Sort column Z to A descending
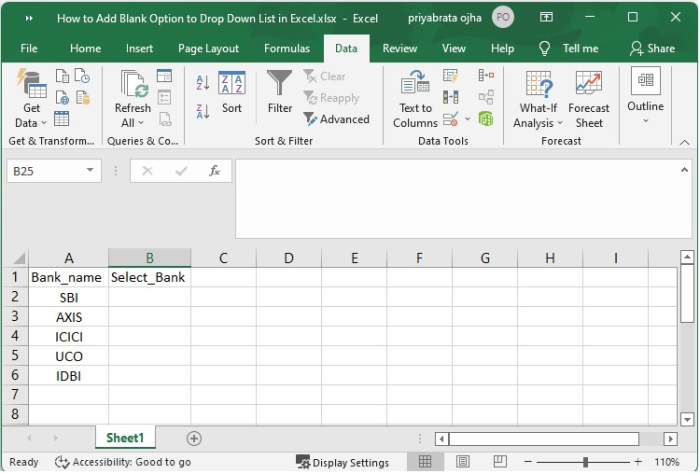 203,112
